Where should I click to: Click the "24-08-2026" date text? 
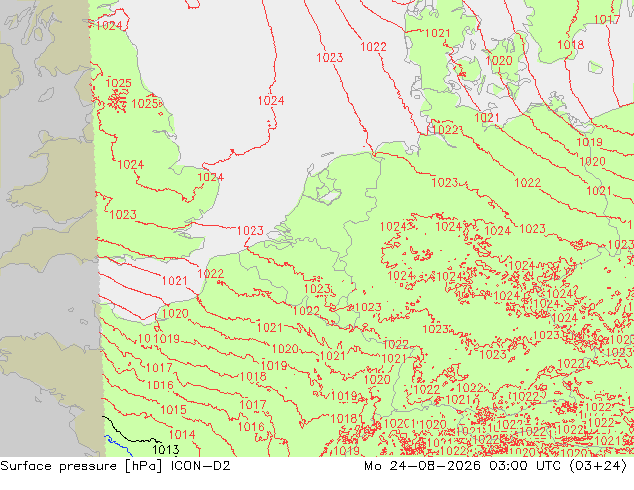tap(435, 466)
